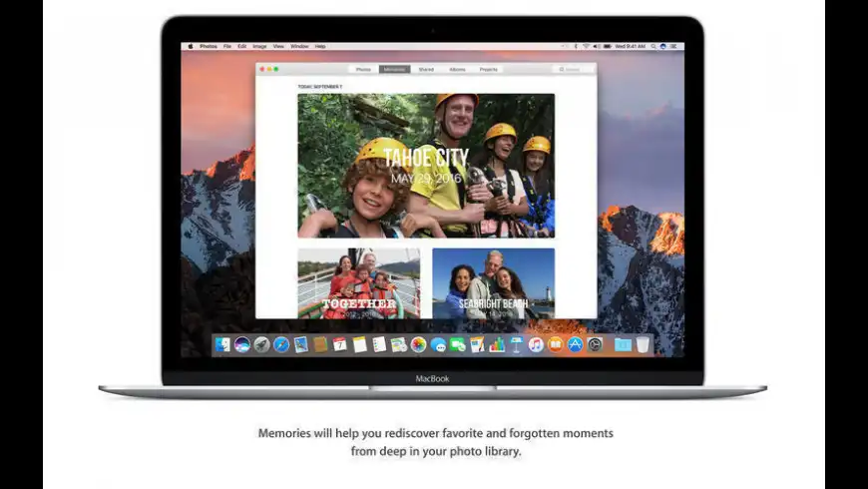Open Contacts book icon in dock

click(320, 344)
